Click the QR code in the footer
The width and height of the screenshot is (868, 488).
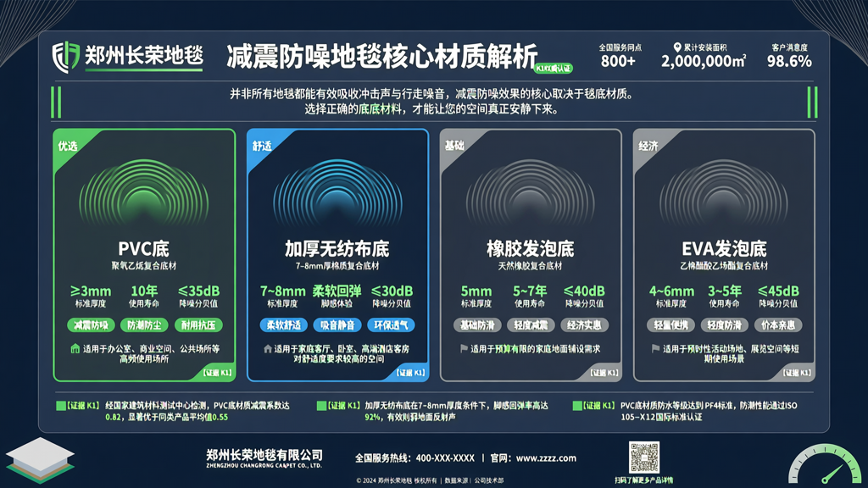644,457
